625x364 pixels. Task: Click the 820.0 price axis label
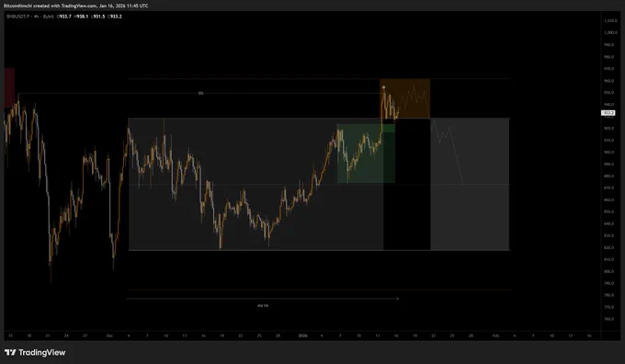click(x=609, y=247)
